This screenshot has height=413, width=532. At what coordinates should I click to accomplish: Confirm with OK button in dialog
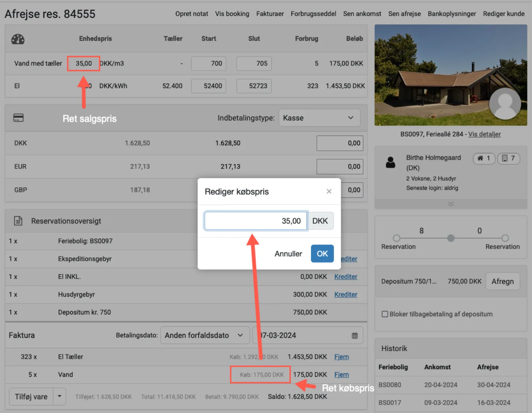click(322, 254)
